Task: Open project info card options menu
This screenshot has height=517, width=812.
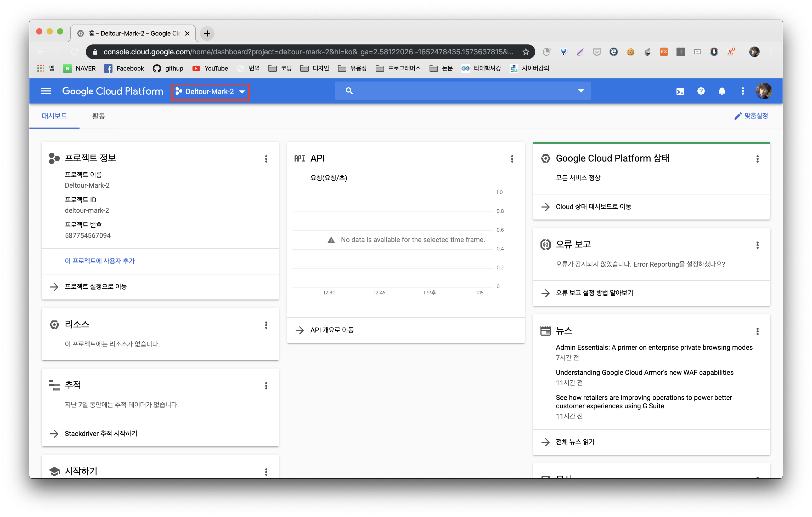Action: point(266,159)
